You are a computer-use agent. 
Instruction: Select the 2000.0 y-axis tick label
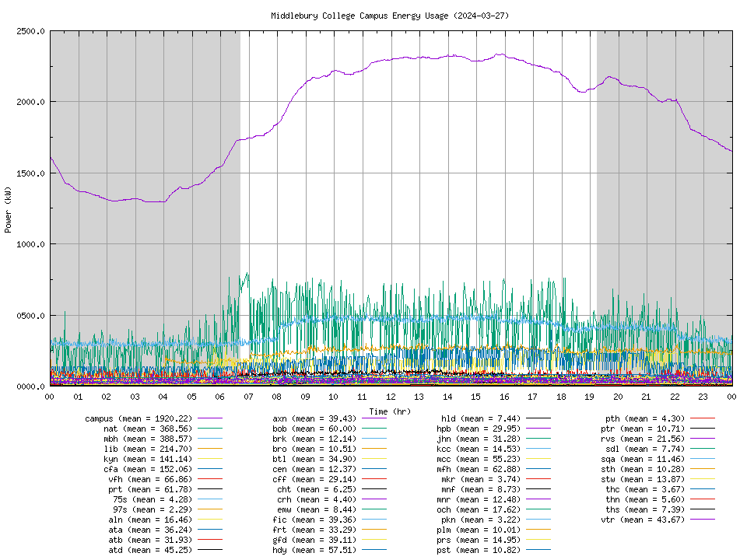click(30, 103)
